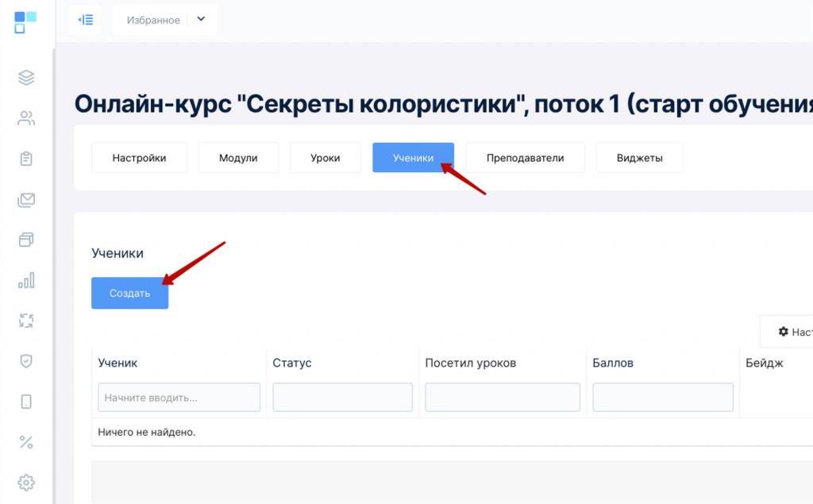Select the Ученики tab
Screen dimensions: 813x504
pos(413,158)
